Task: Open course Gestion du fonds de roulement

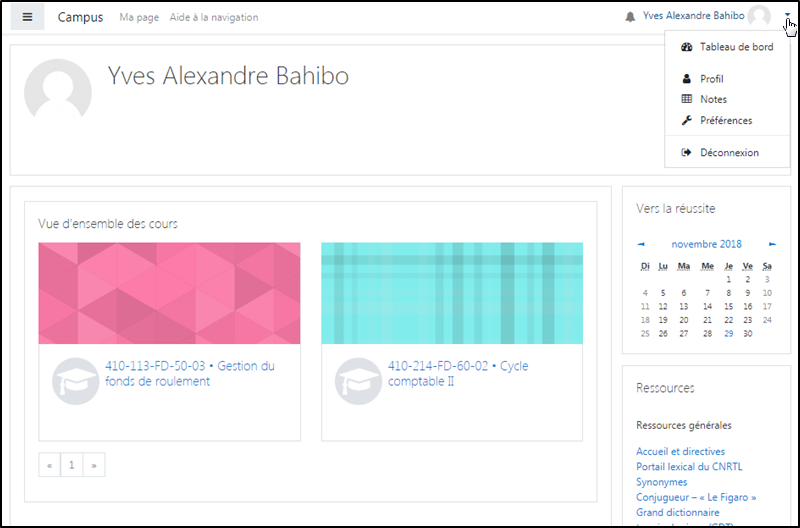Action: click(x=189, y=373)
